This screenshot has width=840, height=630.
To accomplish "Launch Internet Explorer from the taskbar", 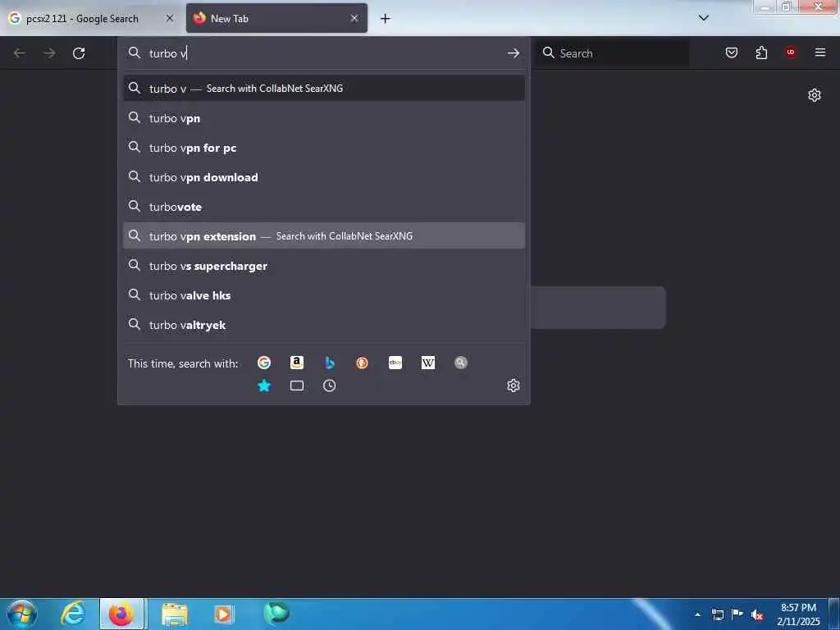I will click(x=73, y=614).
